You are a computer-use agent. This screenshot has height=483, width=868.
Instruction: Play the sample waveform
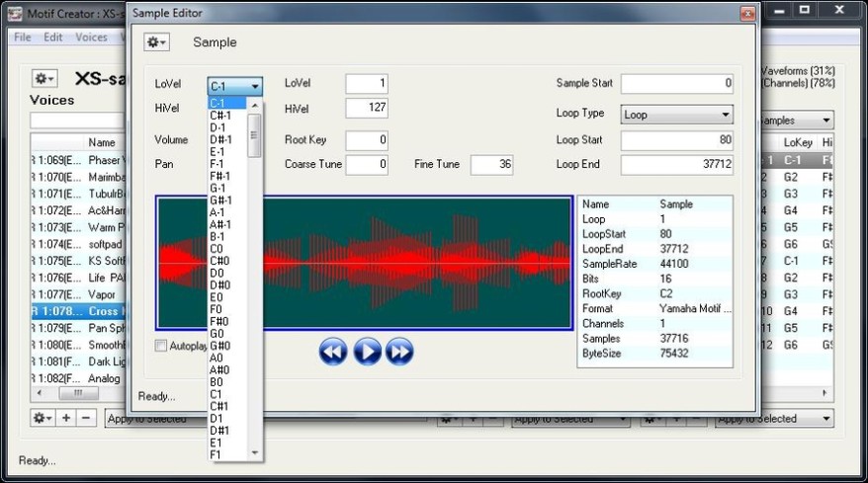[x=367, y=352]
